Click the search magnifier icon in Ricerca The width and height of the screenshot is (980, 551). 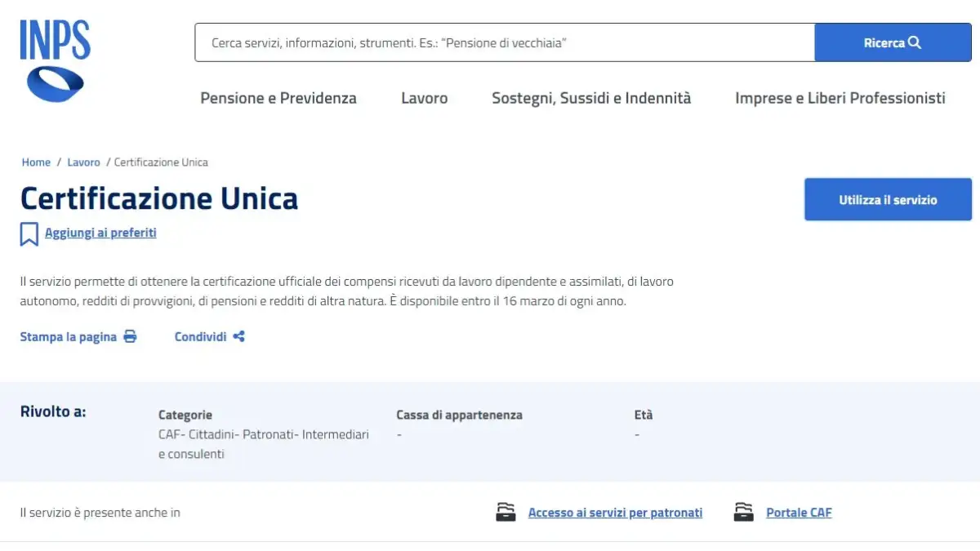(x=915, y=42)
